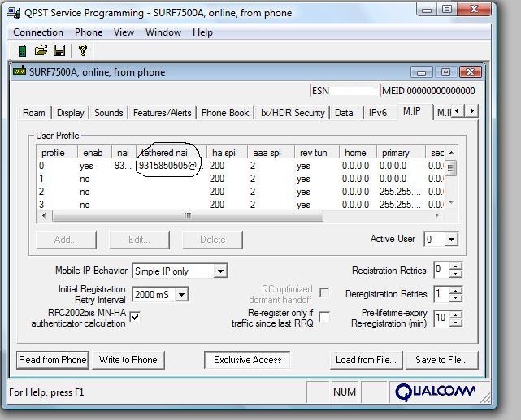Click the open folder toolbar icon
Screen dimensions: 521x420
pos(41,50)
